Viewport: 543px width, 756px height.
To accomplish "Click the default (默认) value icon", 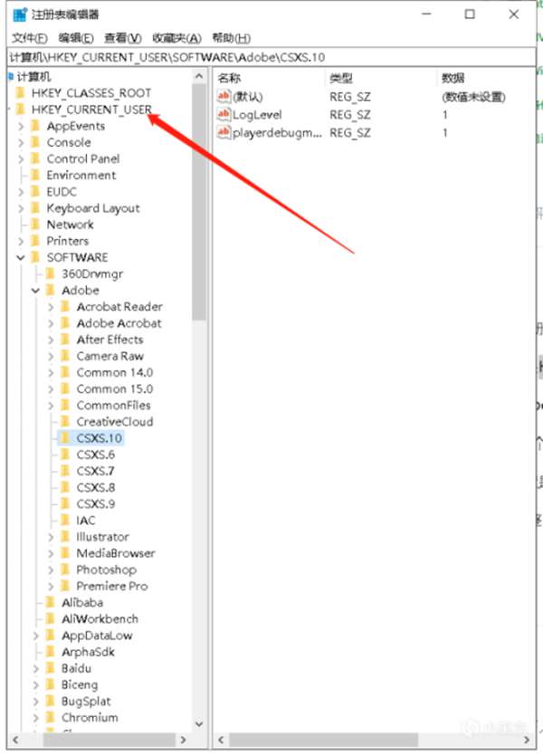I will [224, 97].
